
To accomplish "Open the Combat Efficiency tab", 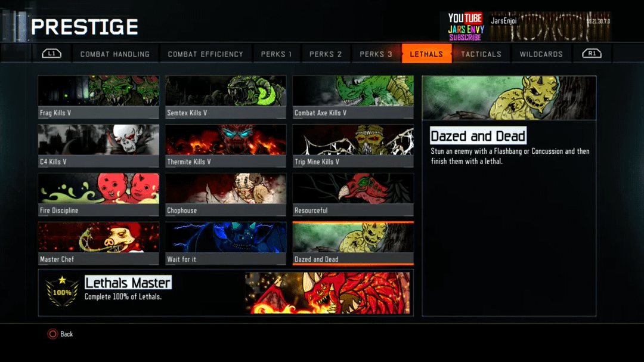I will click(205, 54).
